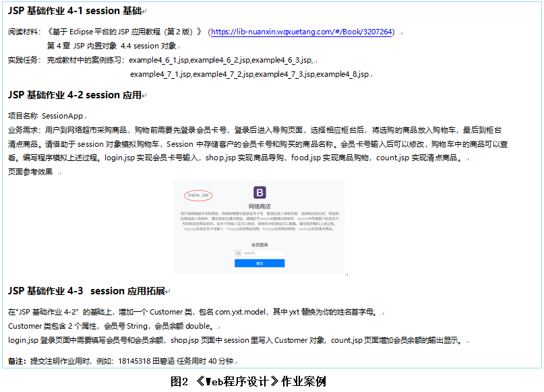Click the 图2 figure caption text

249,382
